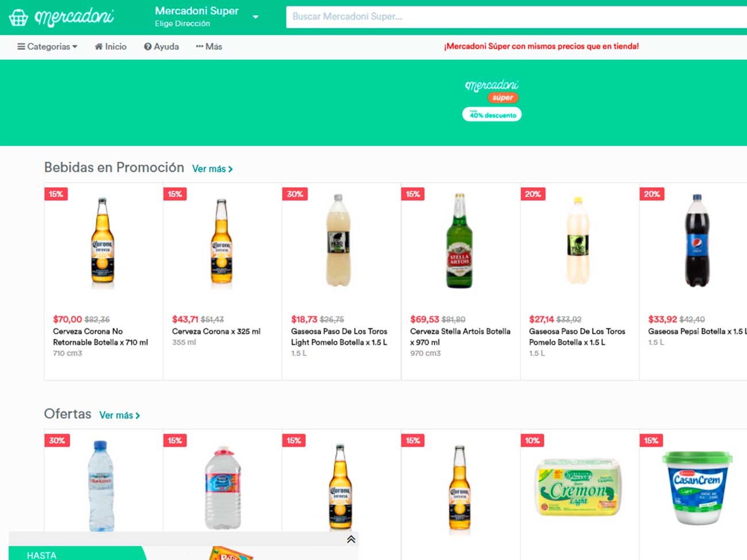Click the $27,14 price label
Screen dimensions: 747x560
click(541, 319)
